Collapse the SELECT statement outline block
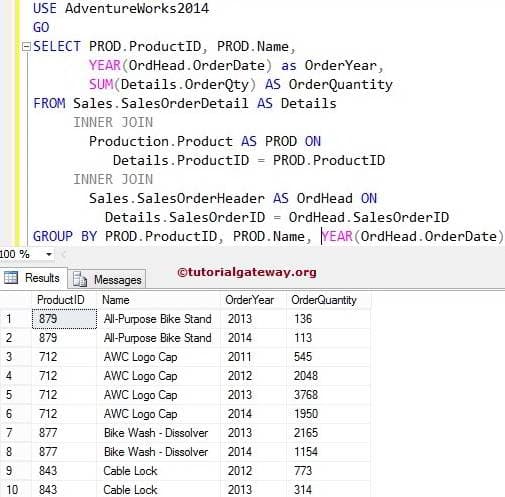Viewport: 505px width, 497px height. pos(26,46)
